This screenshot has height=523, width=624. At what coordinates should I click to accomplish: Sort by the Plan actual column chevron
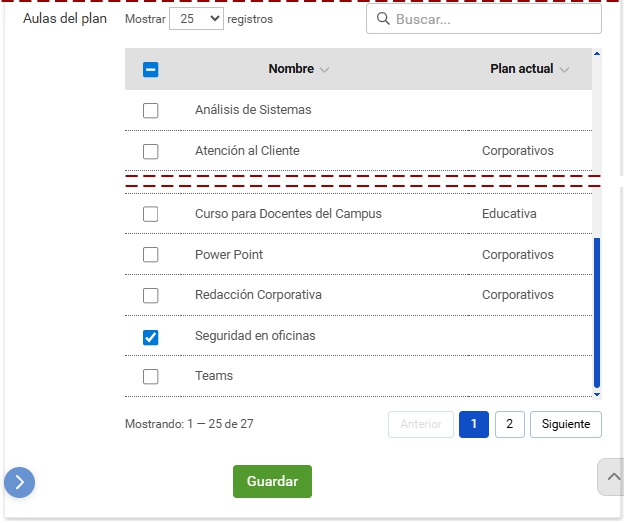tap(565, 70)
